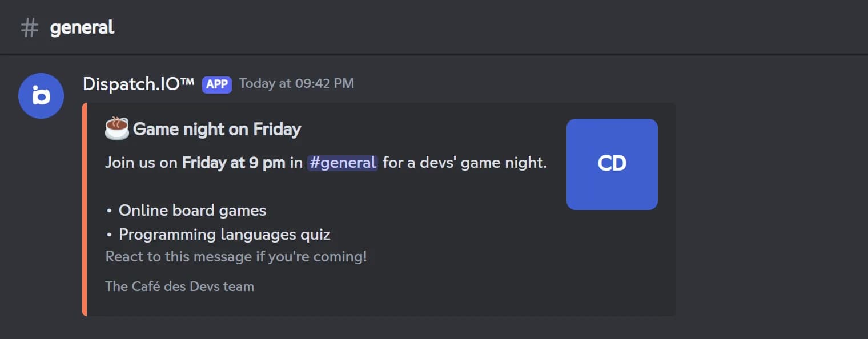Click the Game night on Friday title

pyautogui.click(x=217, y=130)
